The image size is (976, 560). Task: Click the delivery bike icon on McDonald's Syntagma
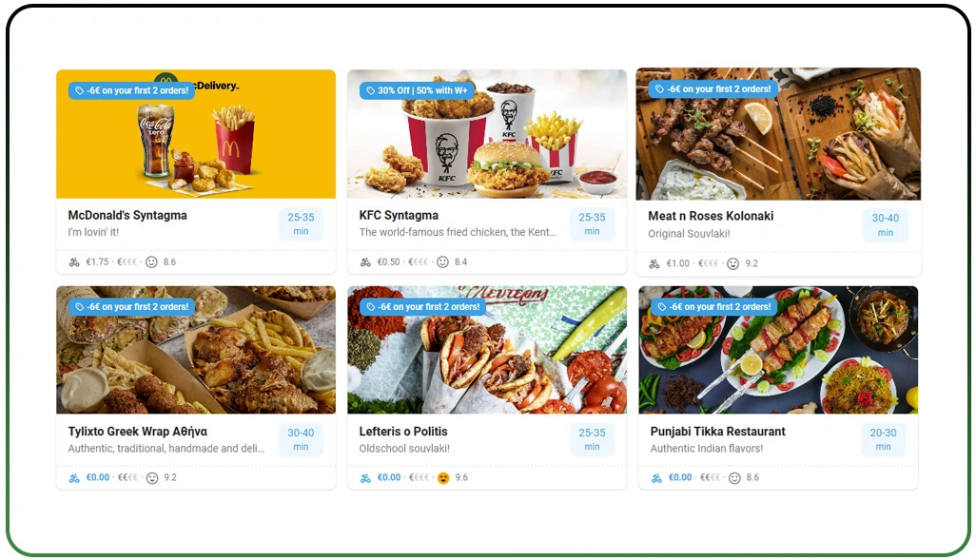pos(74,262)
